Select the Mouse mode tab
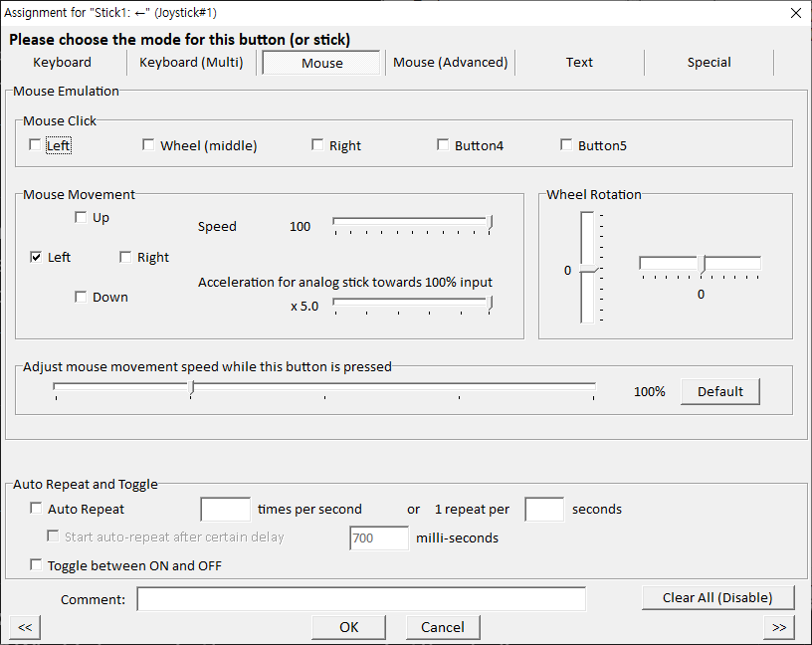The image size is (812, 645). point(321,63)
